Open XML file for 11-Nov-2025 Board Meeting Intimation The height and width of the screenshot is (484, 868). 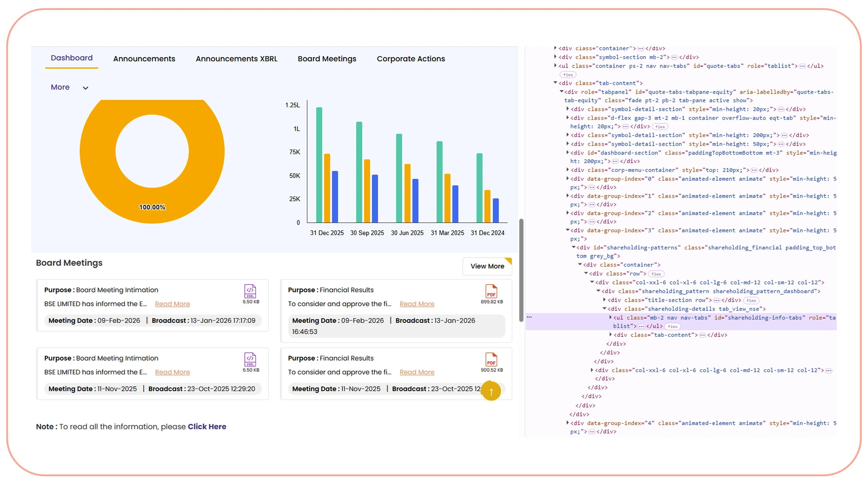[250, 359]
